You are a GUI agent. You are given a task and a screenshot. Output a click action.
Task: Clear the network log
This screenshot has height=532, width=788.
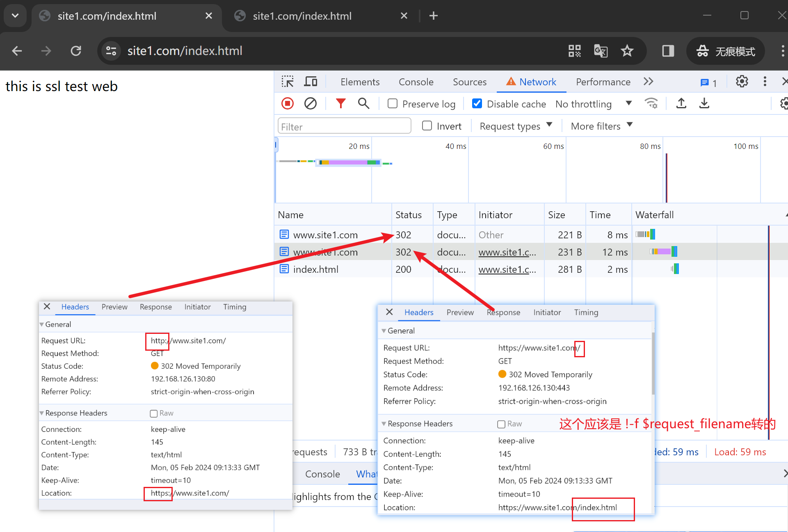coord(311,103)
